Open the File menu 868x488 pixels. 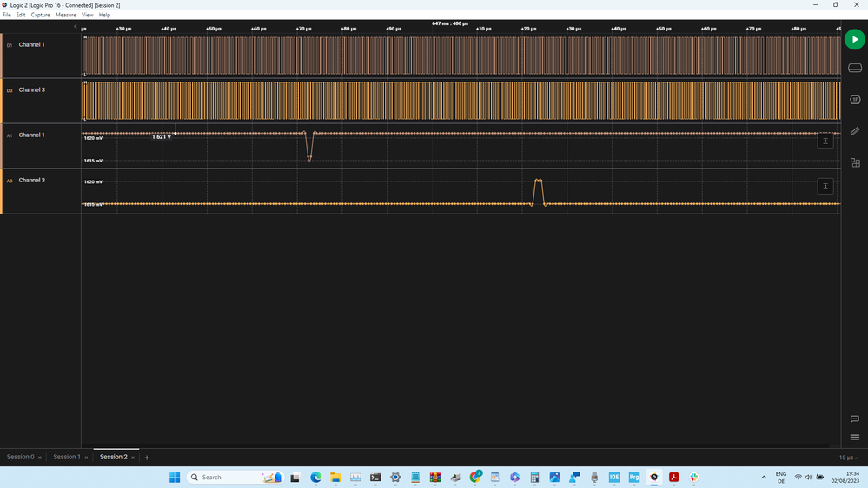pos(7,15)
